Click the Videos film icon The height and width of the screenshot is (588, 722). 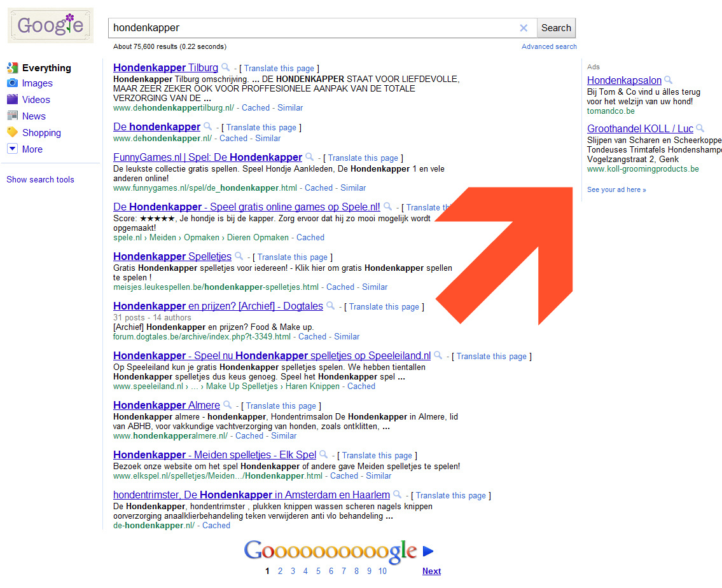pyautogui.click(x=13, y=99)
